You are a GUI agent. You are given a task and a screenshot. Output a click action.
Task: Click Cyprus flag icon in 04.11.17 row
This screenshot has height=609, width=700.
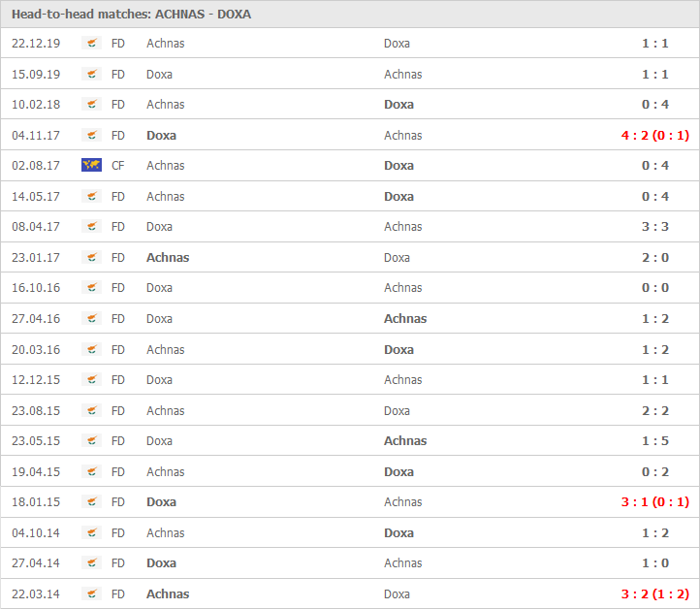(92, 136)
